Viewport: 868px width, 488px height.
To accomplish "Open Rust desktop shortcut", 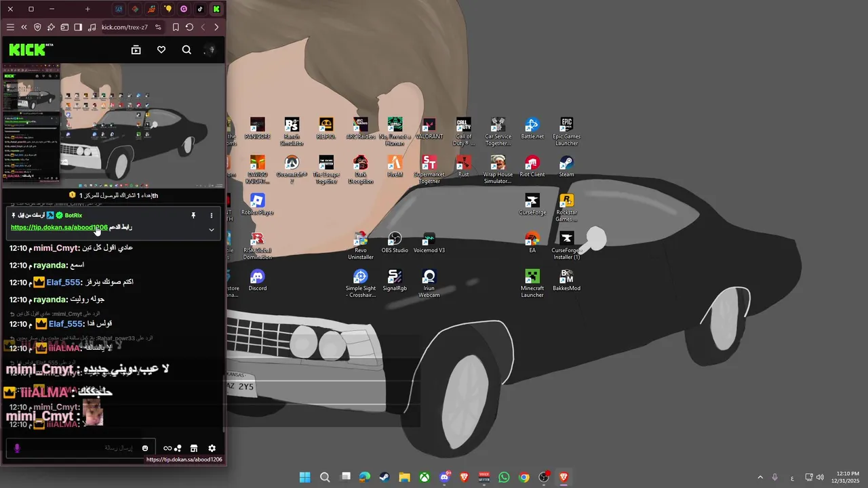I will point(463,167).
